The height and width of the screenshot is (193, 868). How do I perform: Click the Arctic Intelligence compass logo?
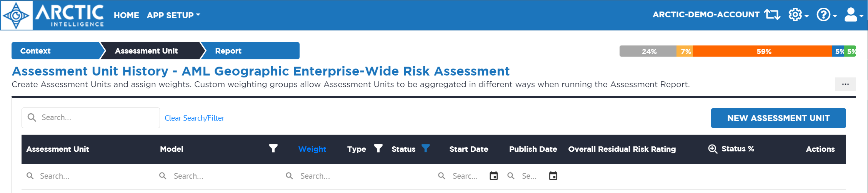coord(17,15)
